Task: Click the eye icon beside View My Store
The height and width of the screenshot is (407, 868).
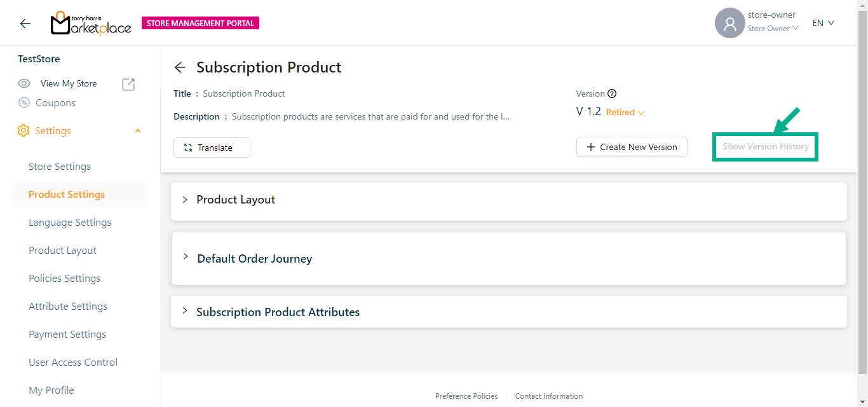Action: [x=24, y=83]
